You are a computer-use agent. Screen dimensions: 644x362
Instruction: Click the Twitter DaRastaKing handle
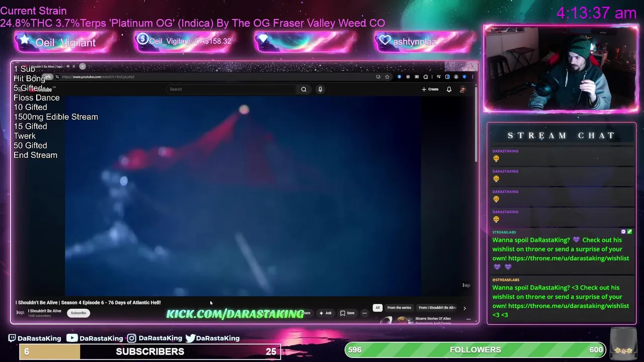pos(212,338)
